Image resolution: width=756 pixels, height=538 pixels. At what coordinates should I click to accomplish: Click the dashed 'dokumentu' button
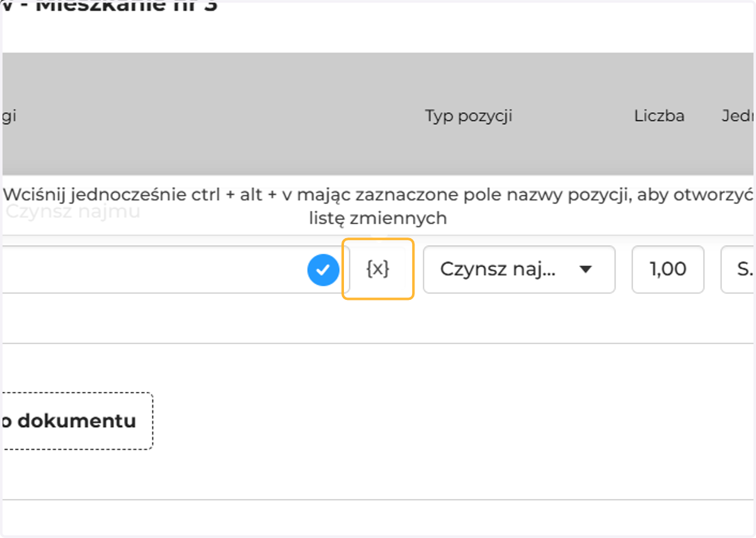point(76,421)
